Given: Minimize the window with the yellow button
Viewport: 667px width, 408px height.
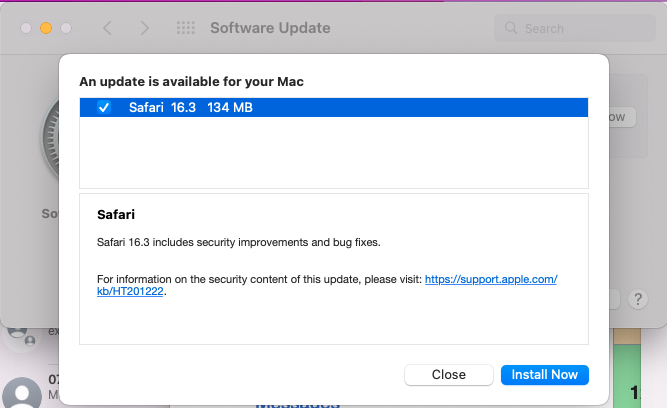Looking at the screenshot, I should [x=46, y=28].
